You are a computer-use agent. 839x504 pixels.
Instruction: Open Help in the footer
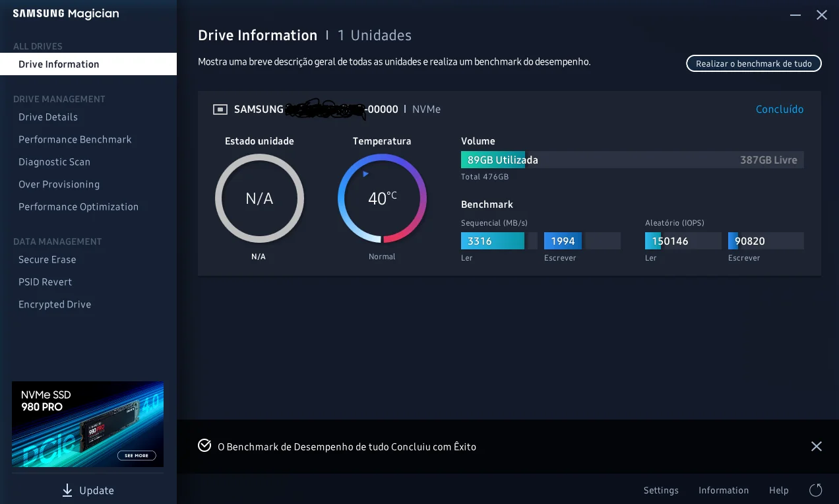coord(779,490)
